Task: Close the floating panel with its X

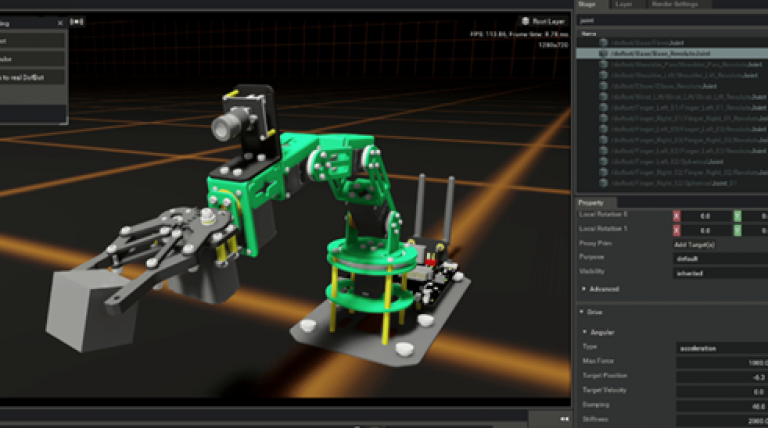Action: pyautogui.click(x=60, y=23)
